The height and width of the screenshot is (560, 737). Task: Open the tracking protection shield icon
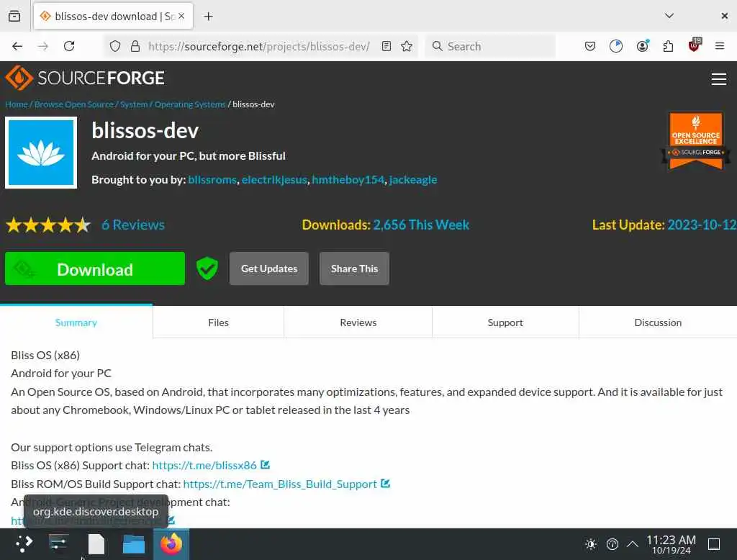click(115, 46)
